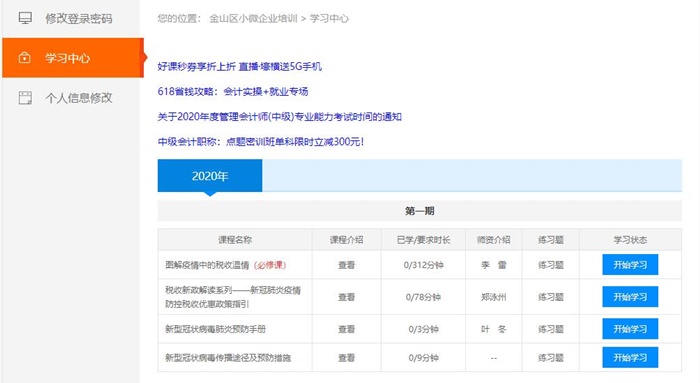
Task: Click duration cell 0/312分钟
Action: click(423, 265)
